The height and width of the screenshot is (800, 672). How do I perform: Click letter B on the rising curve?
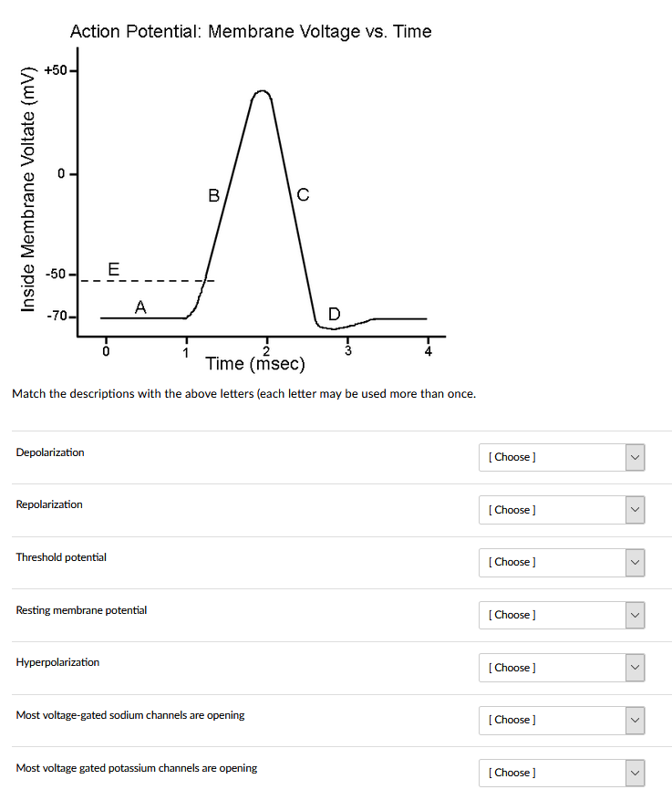click(x=214, y=195)
